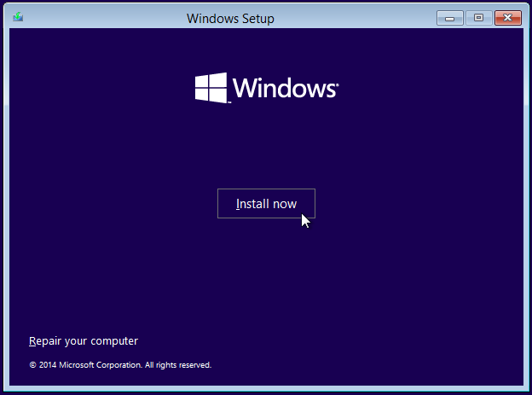Screen dimensions: 532x395
Task: Click the word "Repair" in bottom link
Action: pos(46,341)
